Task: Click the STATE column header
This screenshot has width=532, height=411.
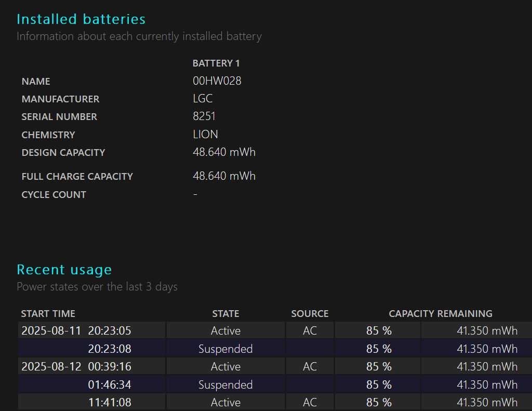Action: (225, 314)
